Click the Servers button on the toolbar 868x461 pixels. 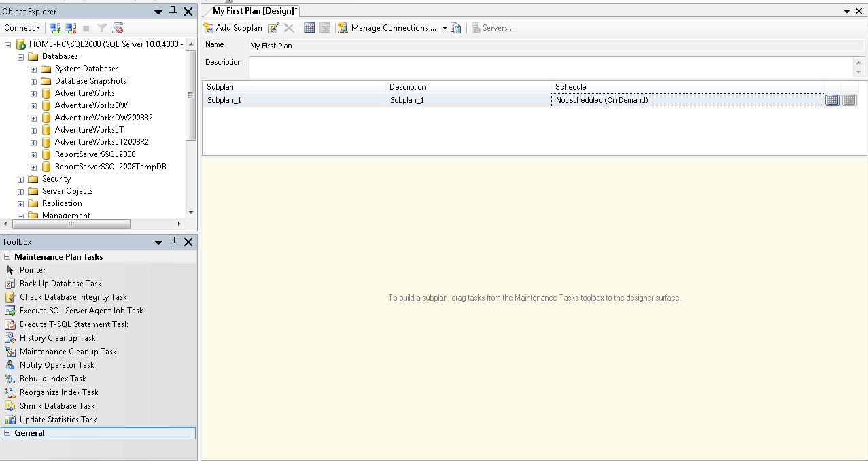pos(493,28)
